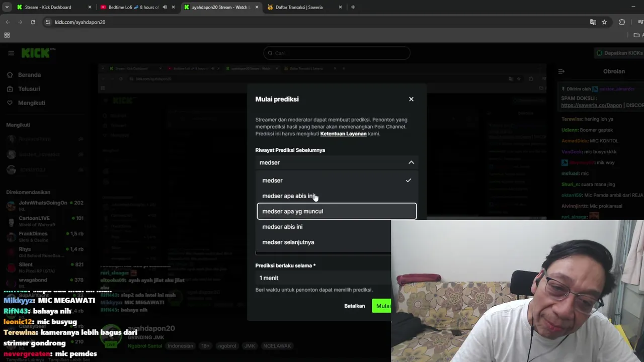Click the 'Cari' search field

[x=337, y=53]
